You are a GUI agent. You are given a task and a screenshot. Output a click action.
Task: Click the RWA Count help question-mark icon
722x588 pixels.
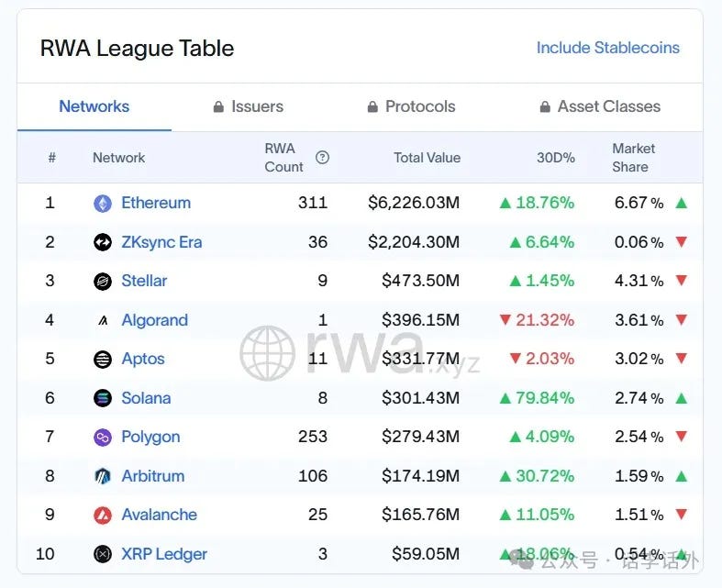coord(322,158)
